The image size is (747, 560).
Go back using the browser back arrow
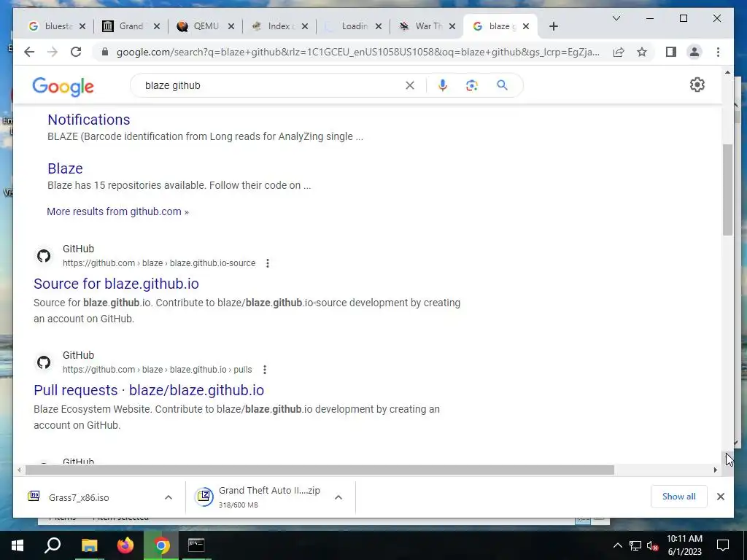pyautogui.click(x=29, y=52)
